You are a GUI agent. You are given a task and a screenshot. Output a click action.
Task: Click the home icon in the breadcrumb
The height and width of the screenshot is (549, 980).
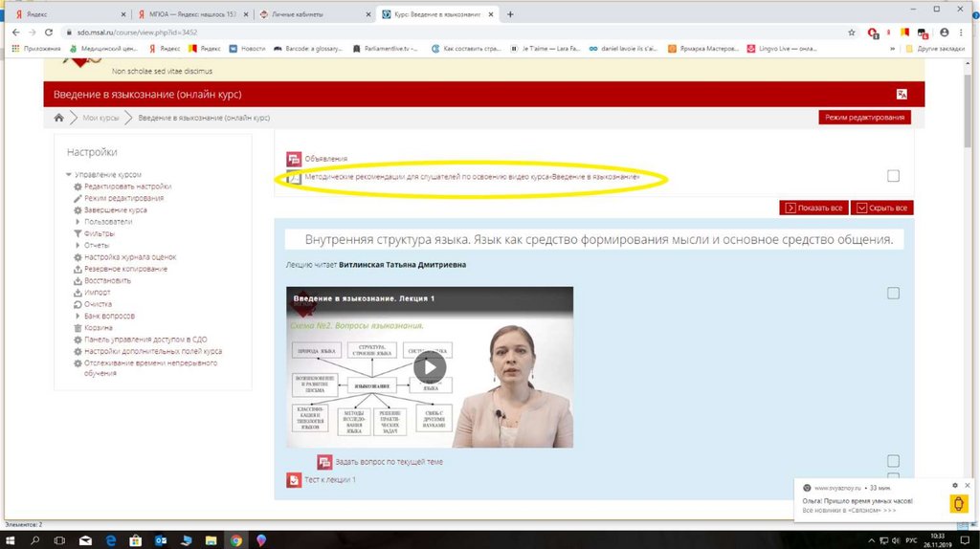59,118
